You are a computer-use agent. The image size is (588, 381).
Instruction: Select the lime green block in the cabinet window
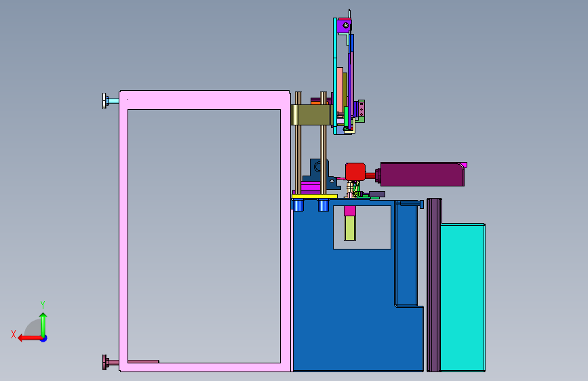[x=350, y=228]
